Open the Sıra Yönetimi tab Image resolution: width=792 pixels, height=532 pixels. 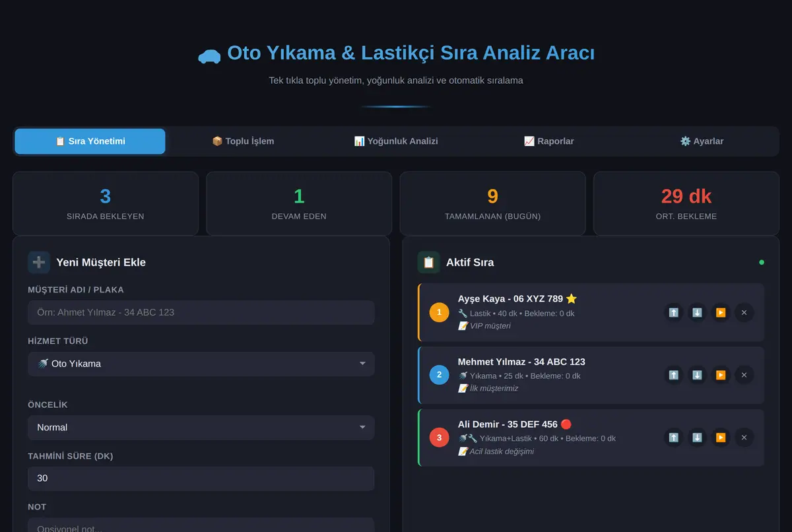pyautogui.click(x=90, y=141)
